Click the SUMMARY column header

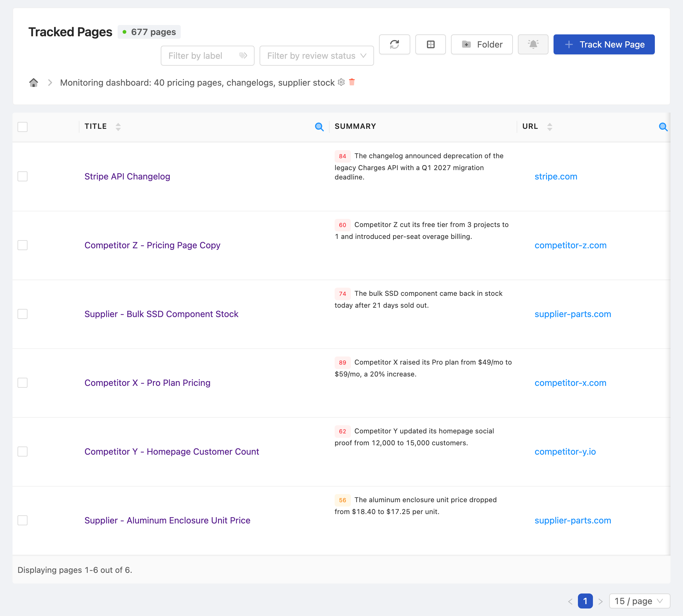pos(355,126)
